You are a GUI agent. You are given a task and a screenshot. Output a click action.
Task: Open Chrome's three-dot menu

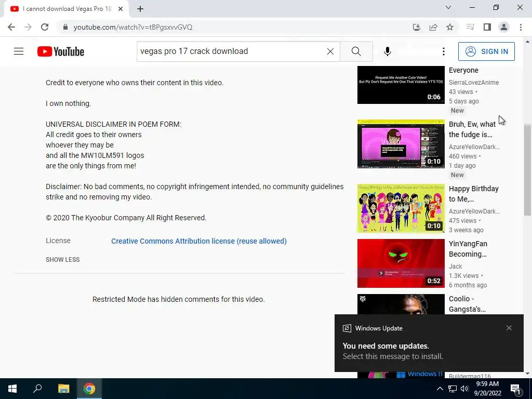pyautogui.click(x=521, y=27)
